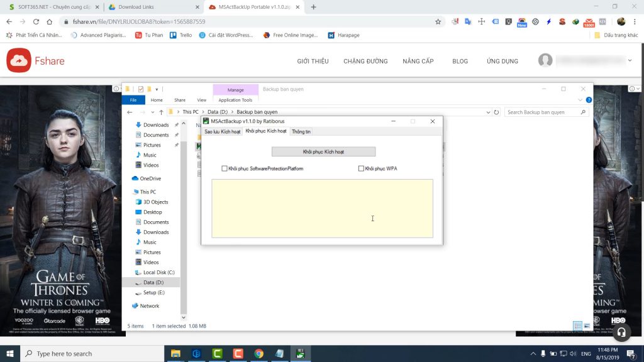
Task: Select pinned Pictures in Quick access
Action: point(152,145)
